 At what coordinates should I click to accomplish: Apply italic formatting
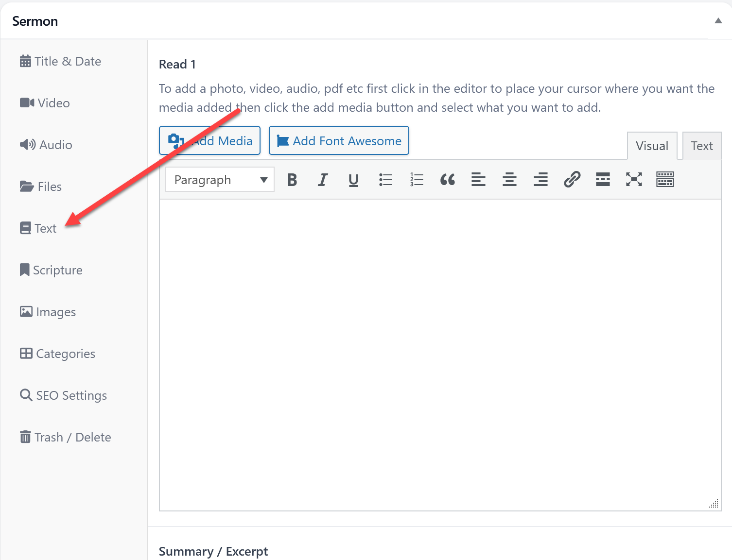click(323, 180)
